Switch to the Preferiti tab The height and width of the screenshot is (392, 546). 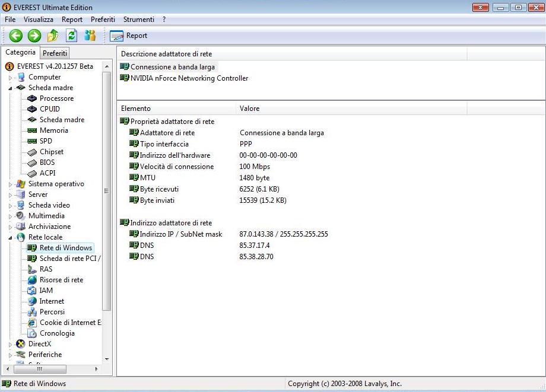click(55, 53)
